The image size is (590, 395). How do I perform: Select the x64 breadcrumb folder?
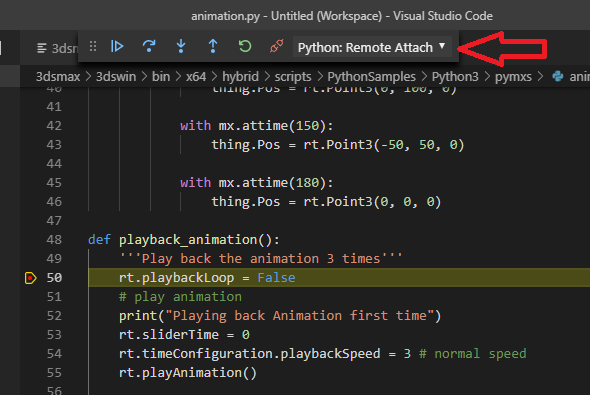pyautogui.click(x=196, y=77)
